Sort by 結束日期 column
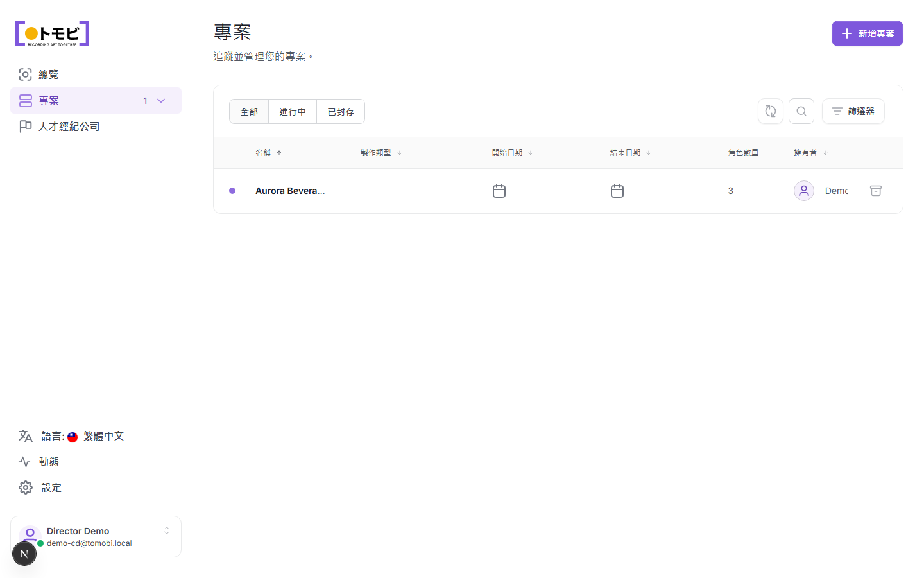The image size is (924, 578). point(631,153)
